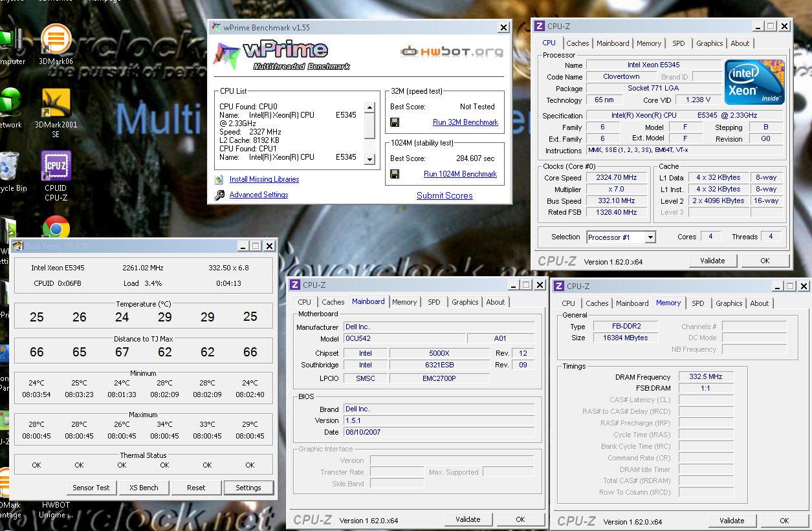Click the wPrime logo graphic
The width and height of the screenshot is (812, 531).
(283, 56)
